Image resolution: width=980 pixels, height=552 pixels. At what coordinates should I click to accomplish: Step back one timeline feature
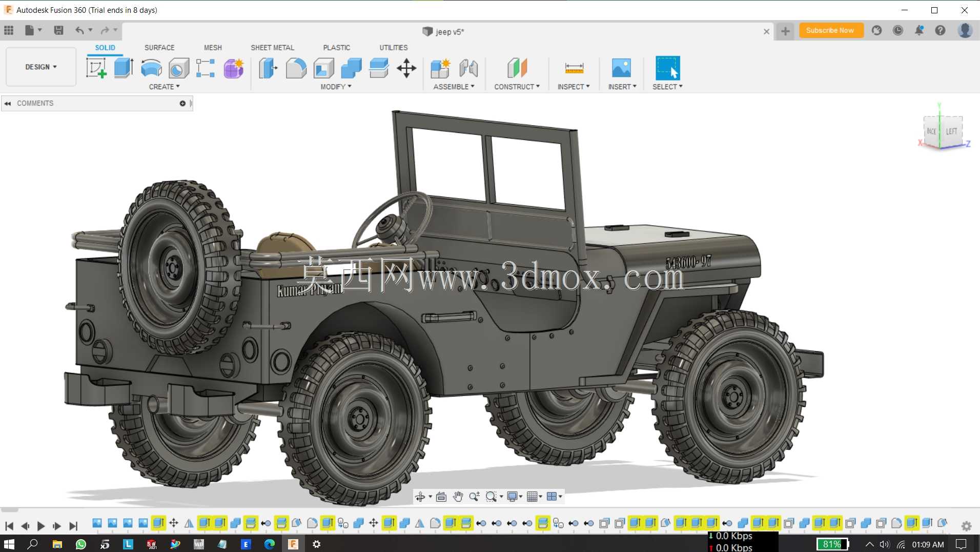click(25, 526)
